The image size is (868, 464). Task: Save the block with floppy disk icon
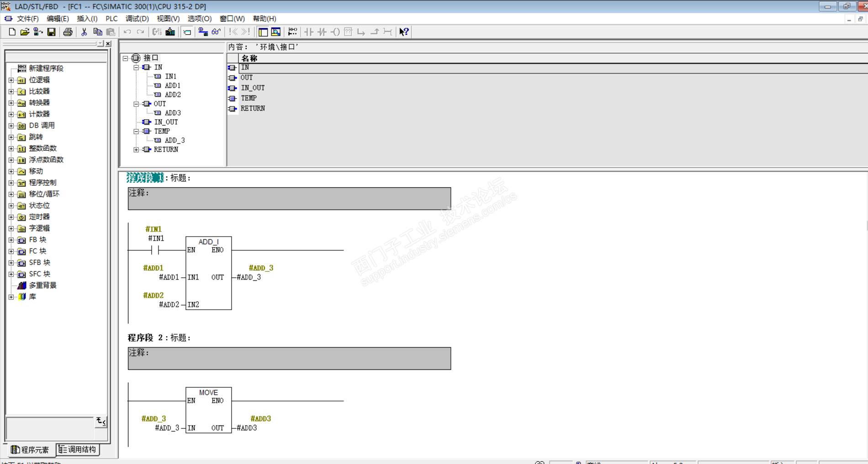(51, 32)
